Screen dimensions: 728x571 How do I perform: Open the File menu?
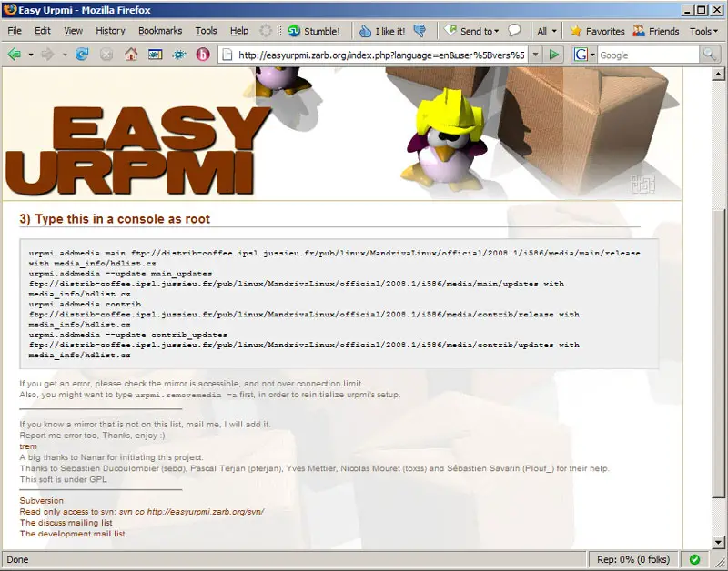tap(15, 31)
